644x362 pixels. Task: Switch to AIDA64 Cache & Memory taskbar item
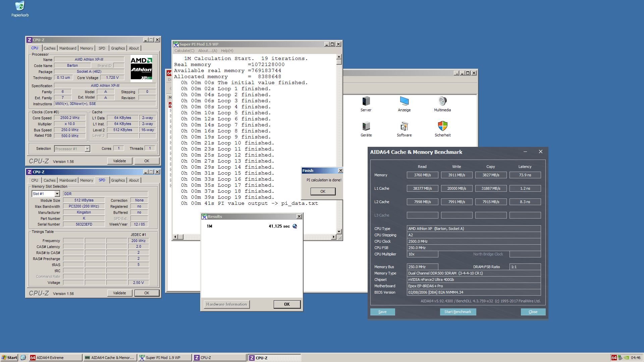[x=110, y=358]
